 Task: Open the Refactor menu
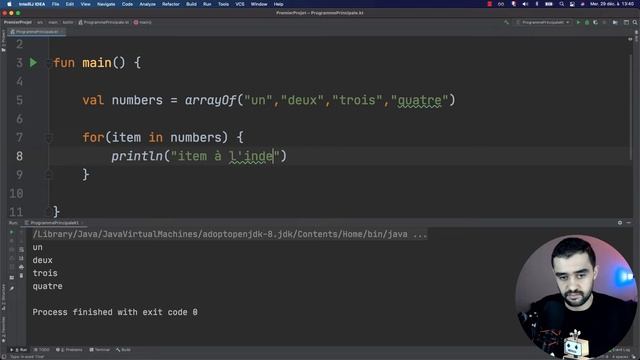171,4
